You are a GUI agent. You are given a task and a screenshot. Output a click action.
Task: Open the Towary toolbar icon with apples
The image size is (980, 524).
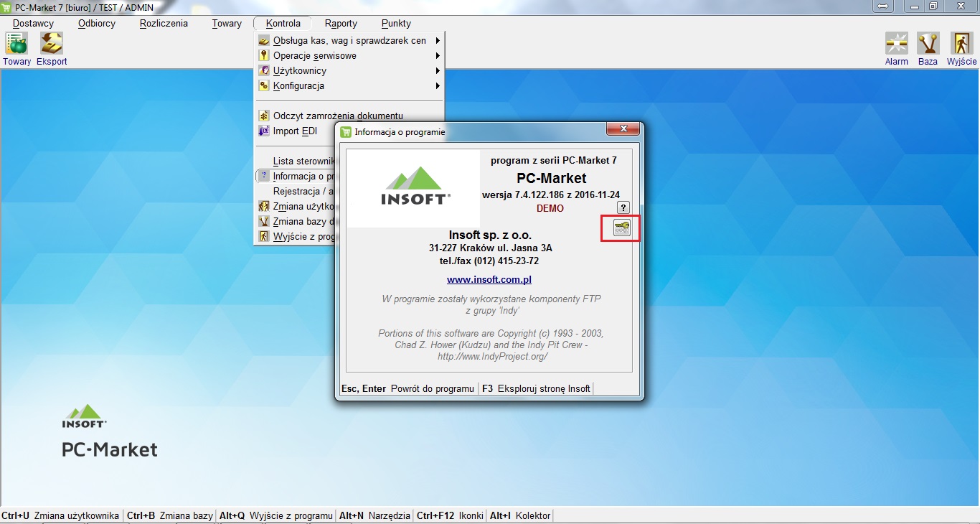(17, 44)
